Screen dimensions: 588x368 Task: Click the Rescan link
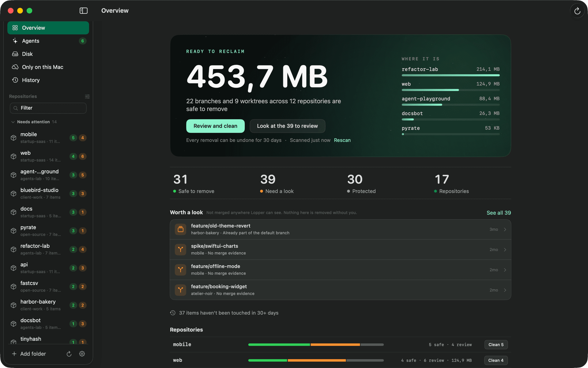pos(342,140)
